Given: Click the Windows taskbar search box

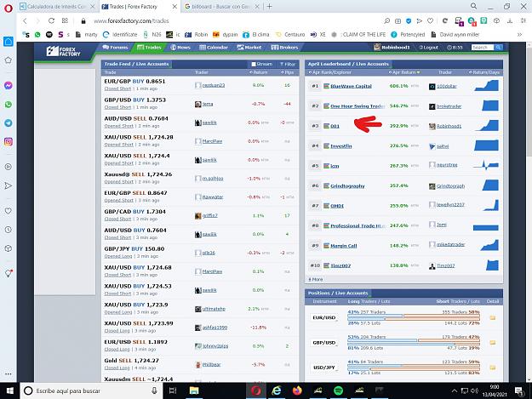Looking at the screenshot, I should tap(91, 390).
